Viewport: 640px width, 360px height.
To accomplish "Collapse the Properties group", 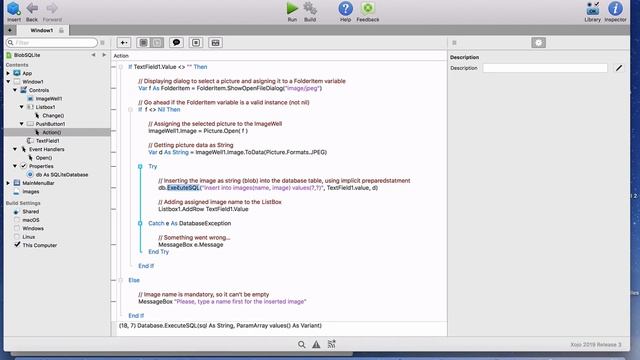I will click(15, 166).
